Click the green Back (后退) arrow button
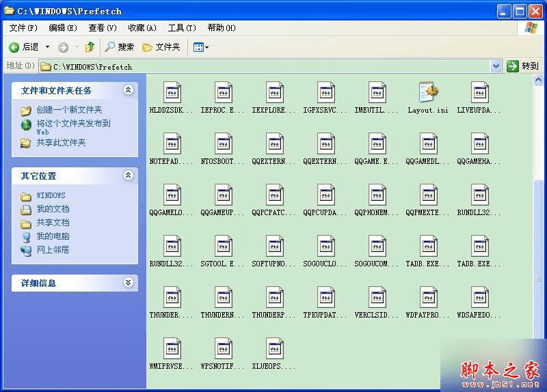 tap(24, 47)
